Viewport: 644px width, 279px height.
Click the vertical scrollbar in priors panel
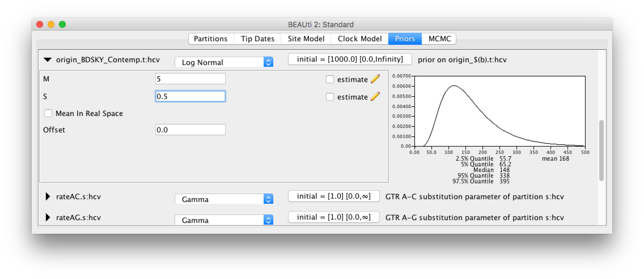601,151
